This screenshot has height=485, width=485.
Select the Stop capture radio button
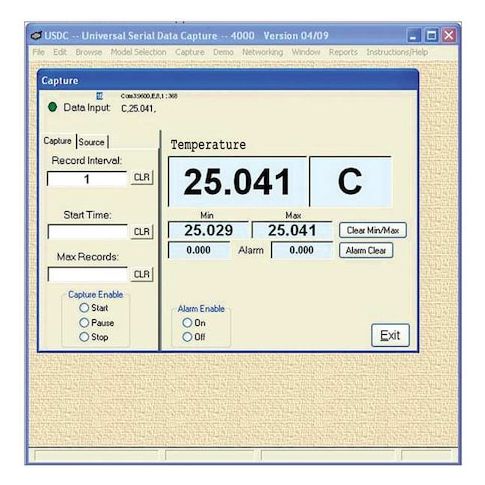click(84, 337)
